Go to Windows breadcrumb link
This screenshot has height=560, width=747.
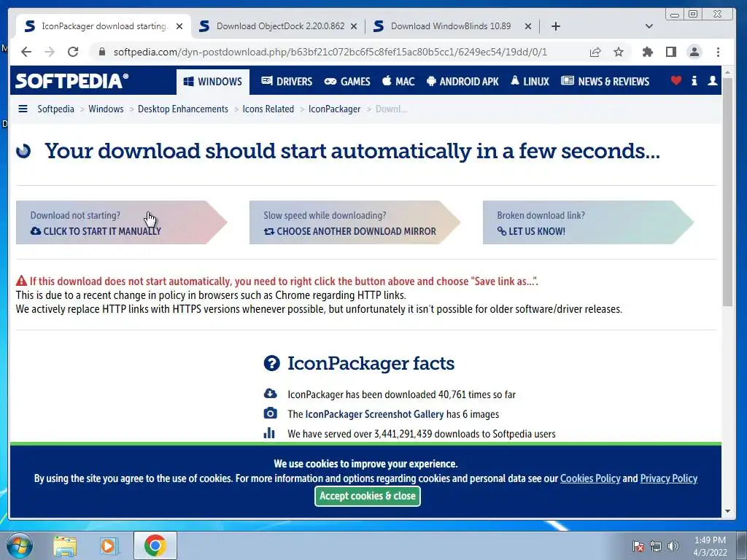click(x=106, y=109)
